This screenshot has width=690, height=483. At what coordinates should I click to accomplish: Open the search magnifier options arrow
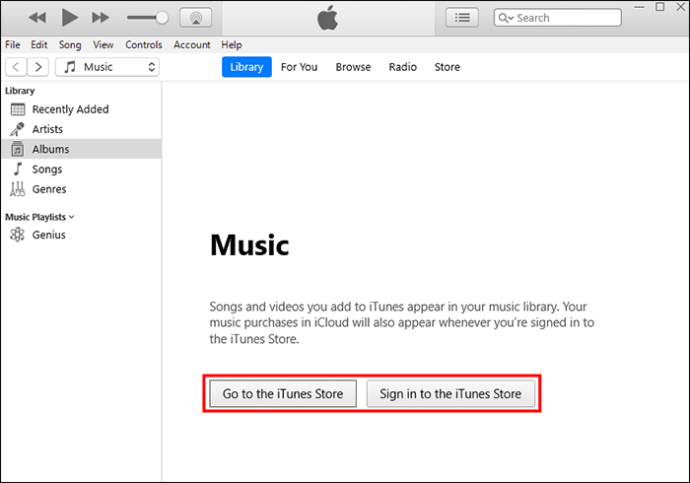506,18
